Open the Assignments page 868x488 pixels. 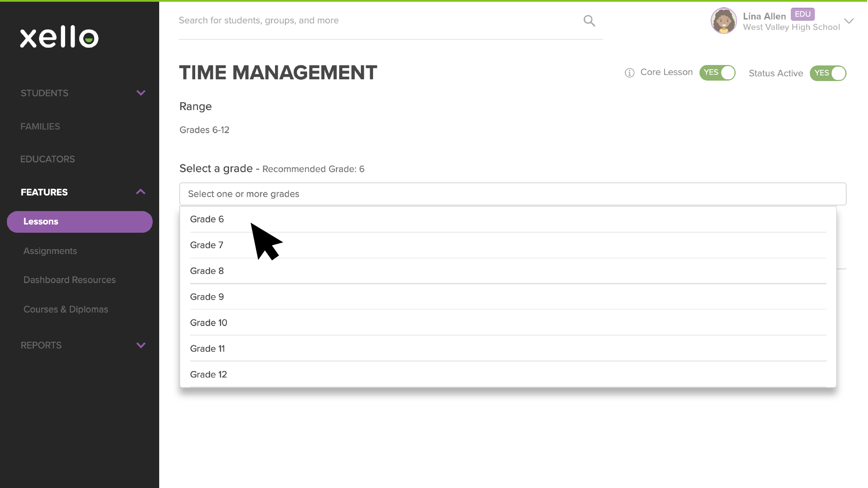coord(50,251)
